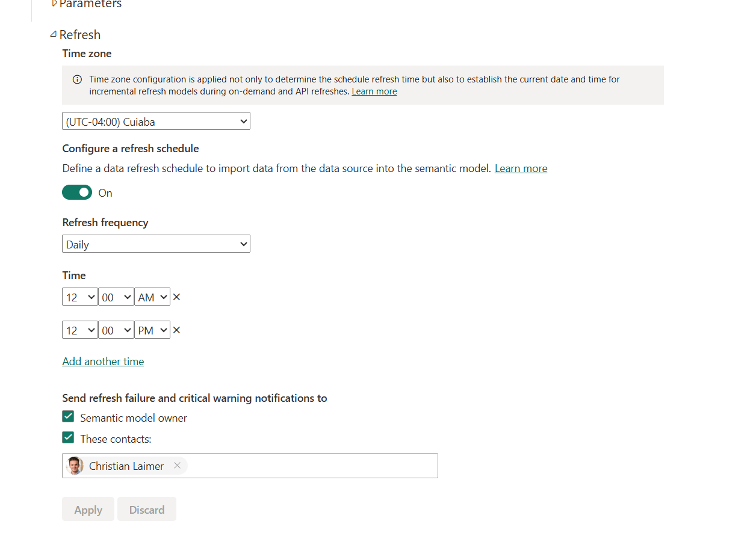Change AM selector in first time row
The width and height of the screenshot is (756, 542).
[x=152, y=297]
